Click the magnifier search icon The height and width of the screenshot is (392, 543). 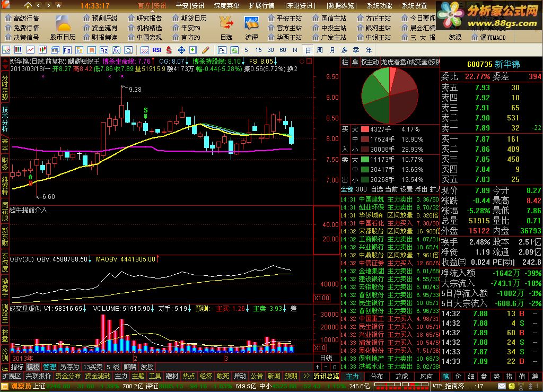(x=128, y=50)
